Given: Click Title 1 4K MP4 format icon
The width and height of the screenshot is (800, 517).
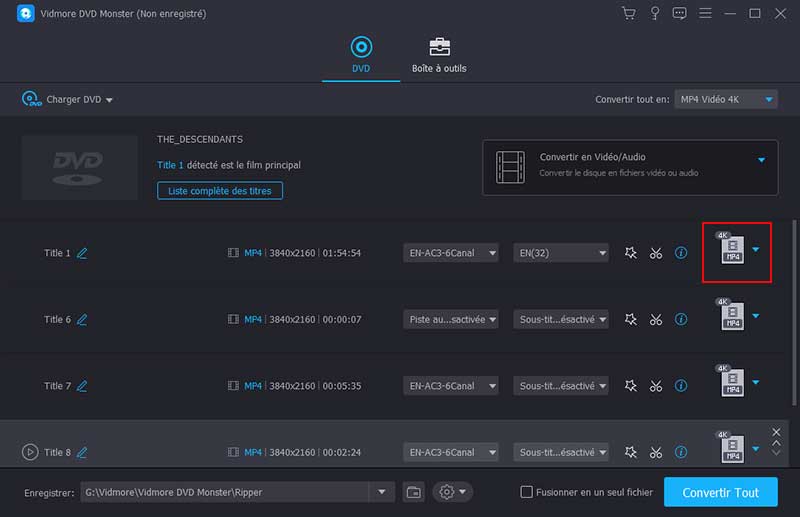Looking at the screenshot, I should point(731,248).
